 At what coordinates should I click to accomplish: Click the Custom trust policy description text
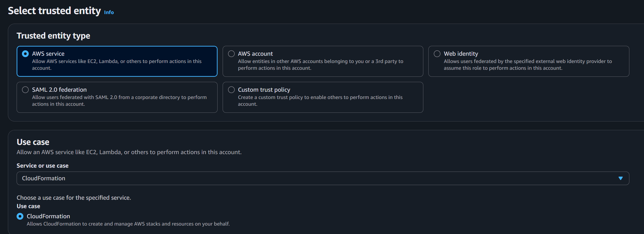320,101
